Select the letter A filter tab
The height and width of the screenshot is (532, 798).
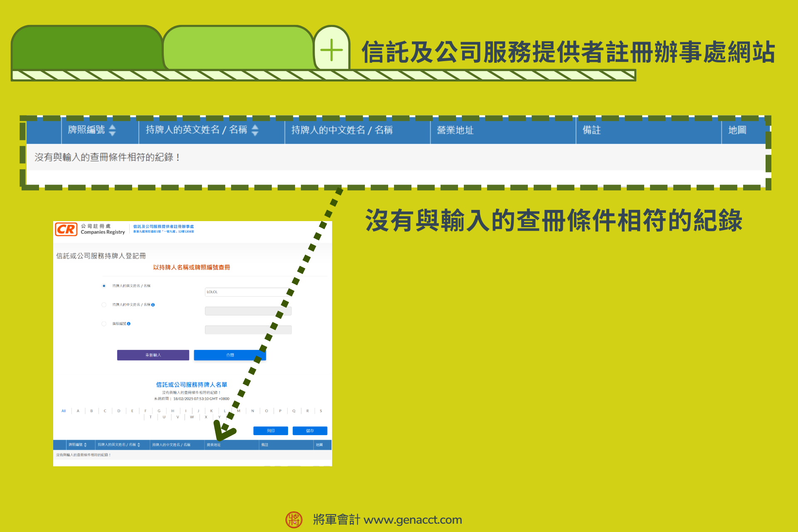pyautogui.click(x=78, y=411)
